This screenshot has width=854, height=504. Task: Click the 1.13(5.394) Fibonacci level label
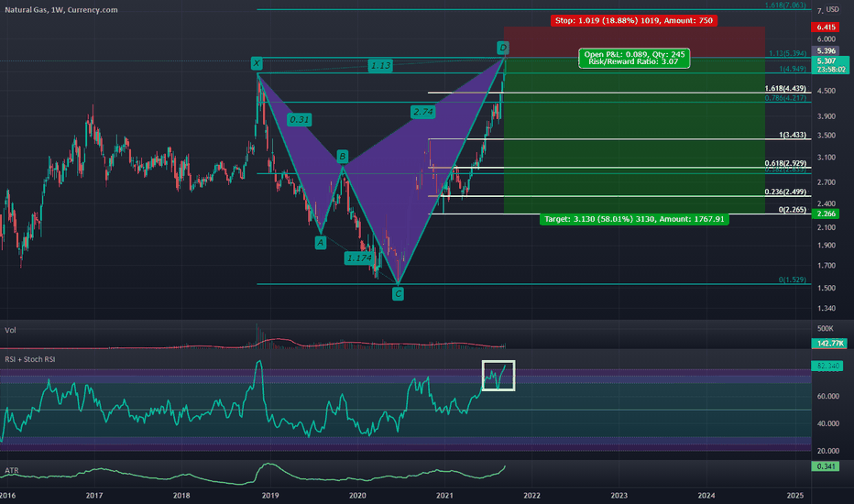click(x=787, y=53)
